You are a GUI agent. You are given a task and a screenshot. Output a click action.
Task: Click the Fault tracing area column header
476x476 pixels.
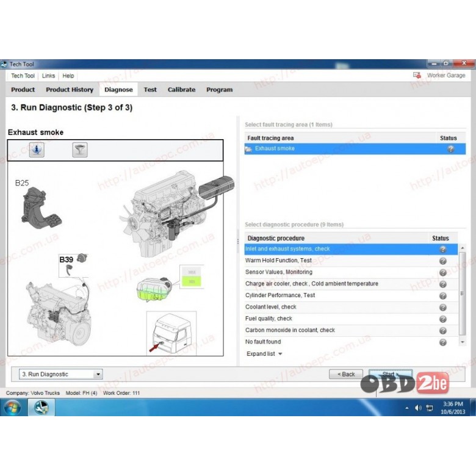coord(340,138)
